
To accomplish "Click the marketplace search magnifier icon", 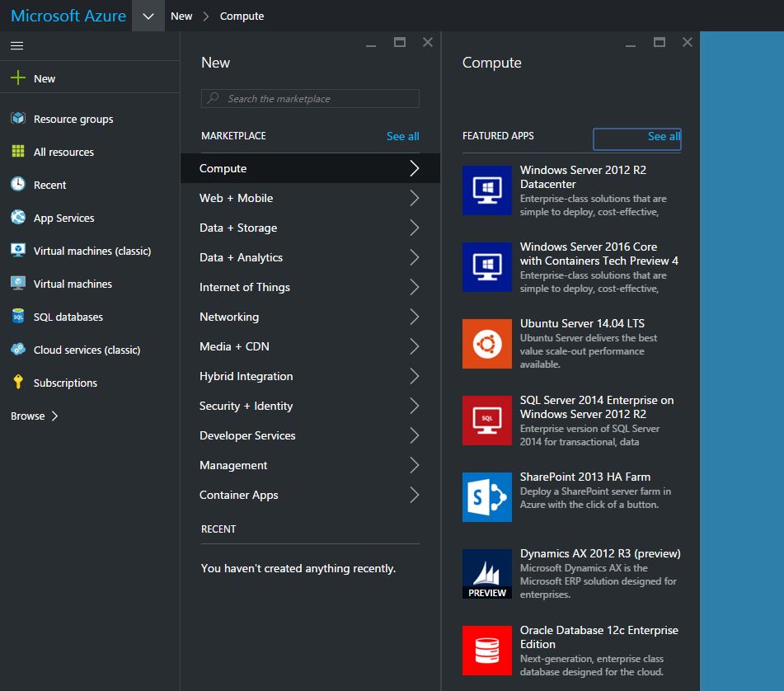I will coord(213,98).
